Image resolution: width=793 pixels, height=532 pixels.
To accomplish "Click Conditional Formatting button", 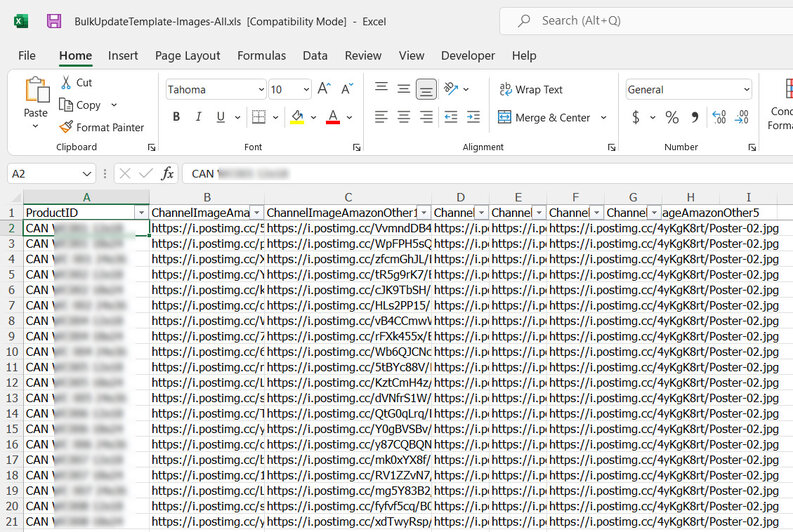I will click(781, 104).
